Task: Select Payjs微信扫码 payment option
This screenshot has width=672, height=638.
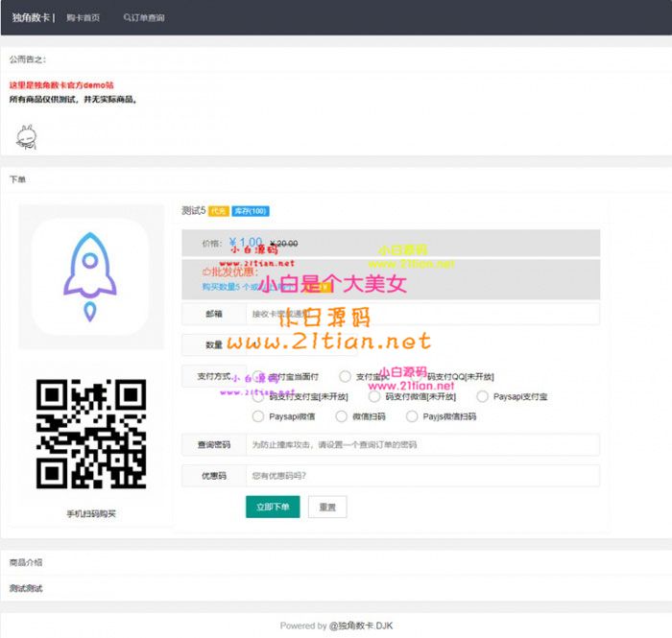Action: pyautogui.click(x=412, y=416)
